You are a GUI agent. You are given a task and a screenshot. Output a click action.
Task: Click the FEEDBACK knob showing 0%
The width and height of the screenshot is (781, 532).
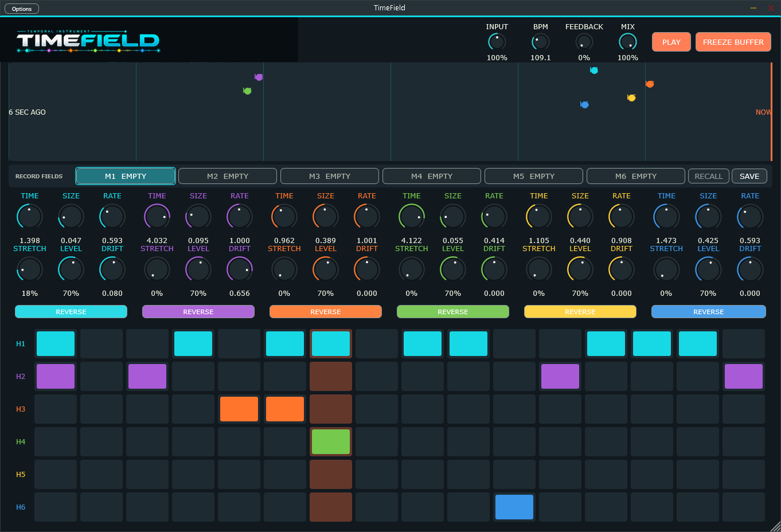(x=584, y=42)
